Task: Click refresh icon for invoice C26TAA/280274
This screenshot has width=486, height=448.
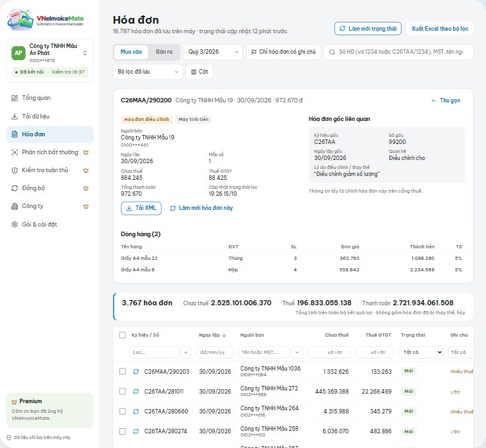Action: [x=136, y=431]
